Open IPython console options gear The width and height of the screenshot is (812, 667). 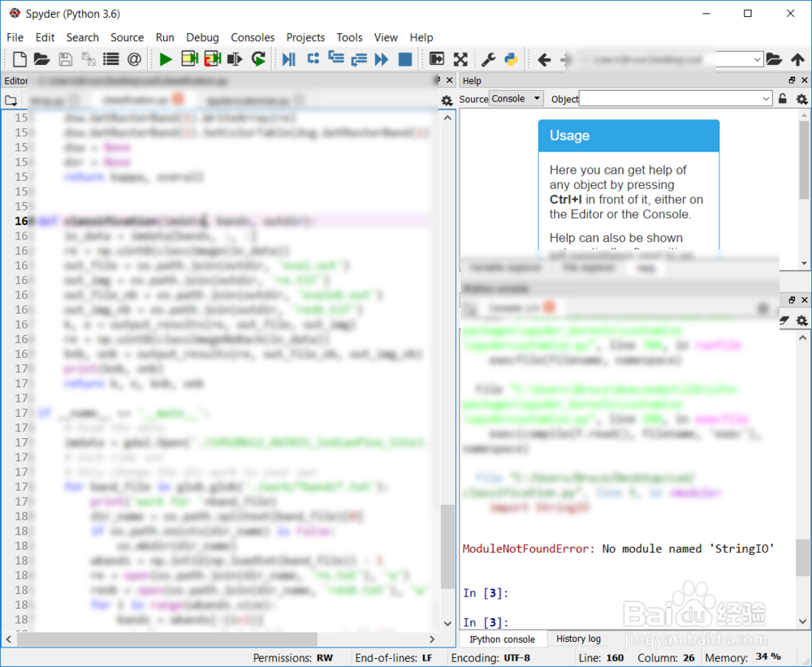(x=801, y=321)
